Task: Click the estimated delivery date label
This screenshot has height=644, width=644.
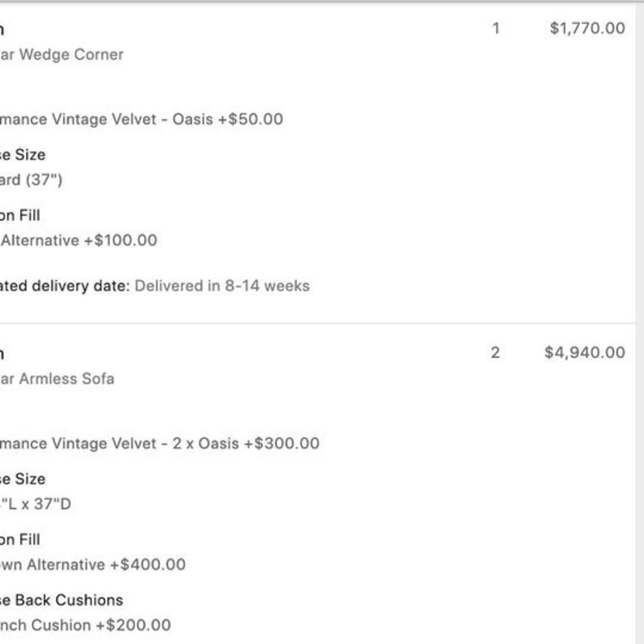Action: click(64, 286)
